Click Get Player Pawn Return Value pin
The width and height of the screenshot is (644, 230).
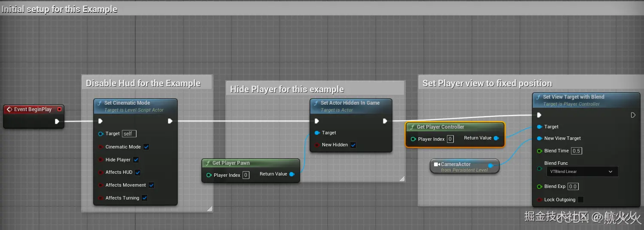pos(292,174)
